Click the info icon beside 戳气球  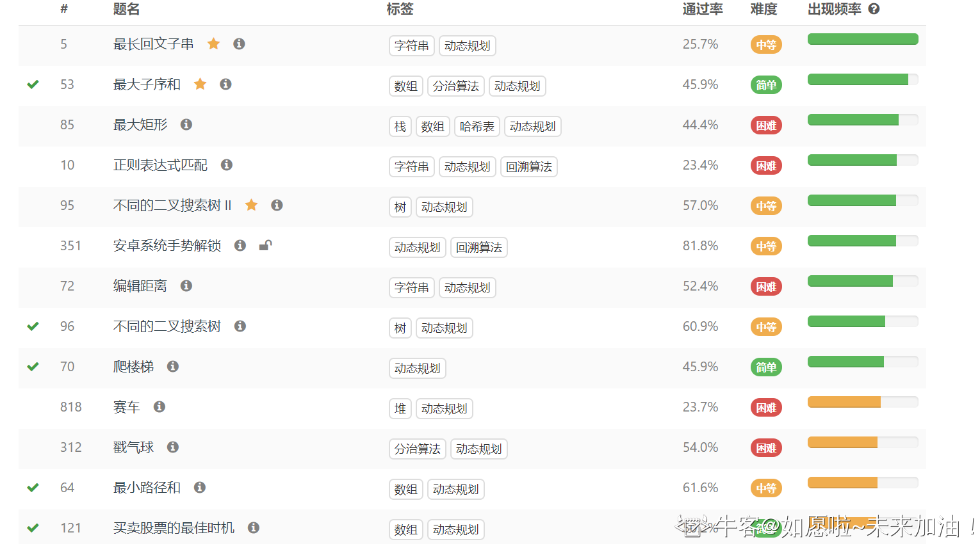(x=173, y=447)
